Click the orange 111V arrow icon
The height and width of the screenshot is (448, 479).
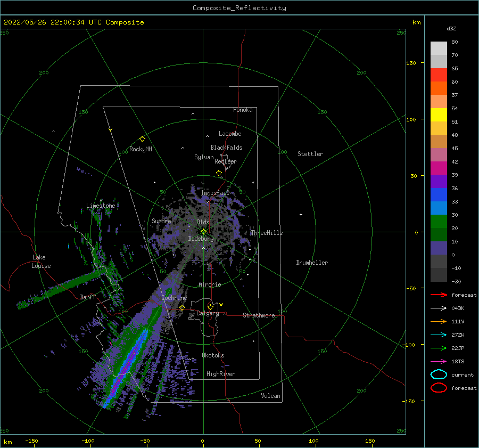click(439, 321)
